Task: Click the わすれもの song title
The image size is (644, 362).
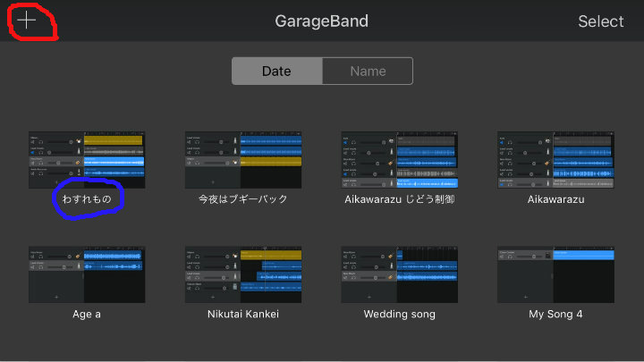Action: 87,199
